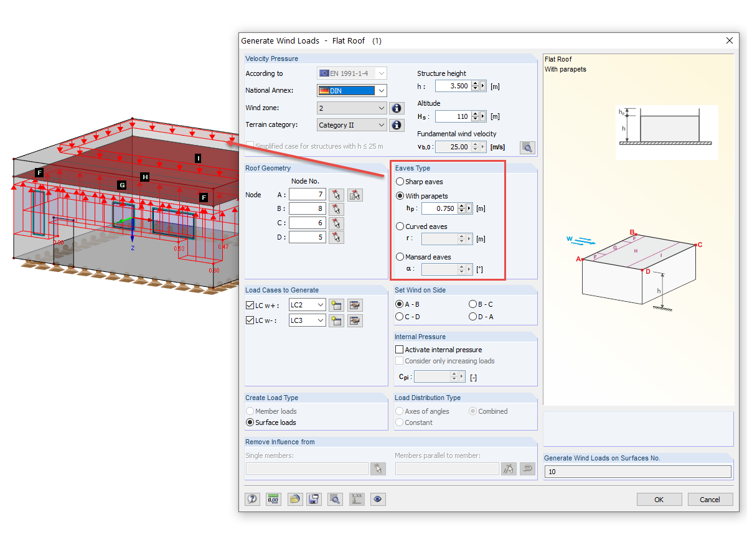This screenshot has height=560, width=747.
Task: Confirm the dialog with OK
Action: tap(659, 499)
